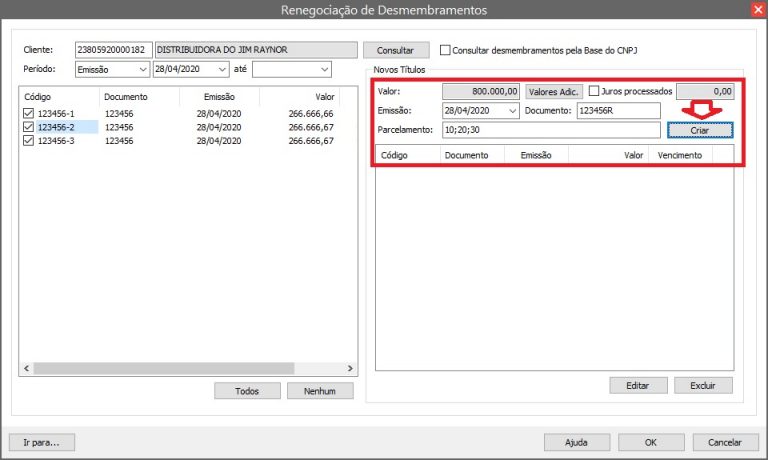This screenshot has height=460, width=768.
Task: Click the 266.666,67 value in the 123456-2 row
Action: 311,127
